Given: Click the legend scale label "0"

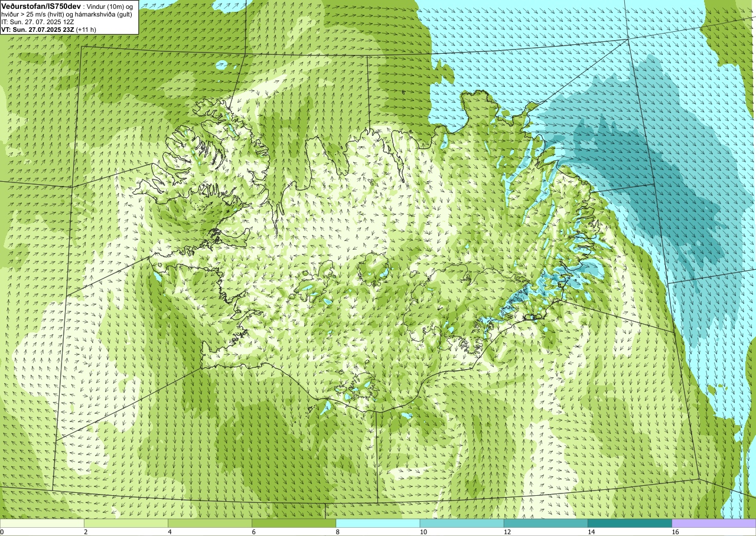Looking at the screenshot, I should [x=2, y=532].
